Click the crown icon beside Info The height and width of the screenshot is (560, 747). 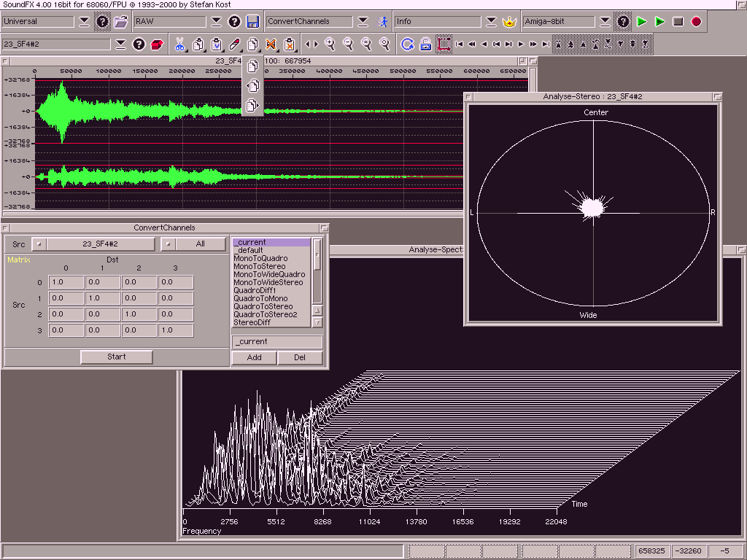click(x=509, y=22)
